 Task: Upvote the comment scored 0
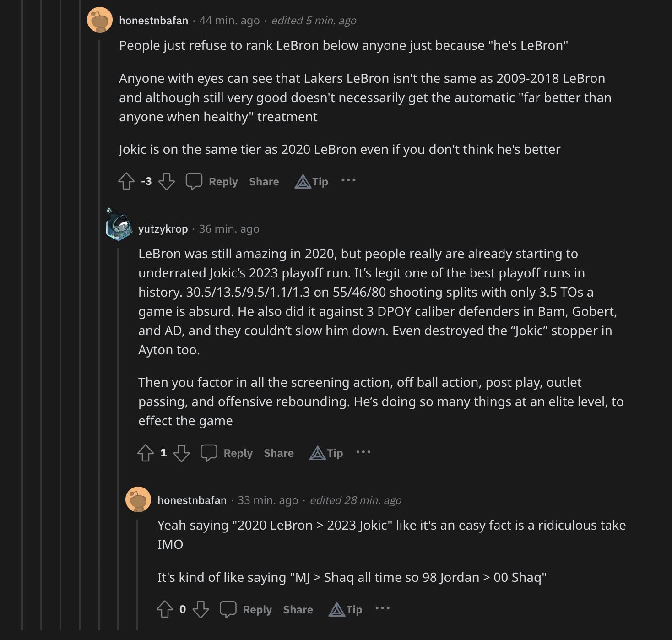(165, 609)
